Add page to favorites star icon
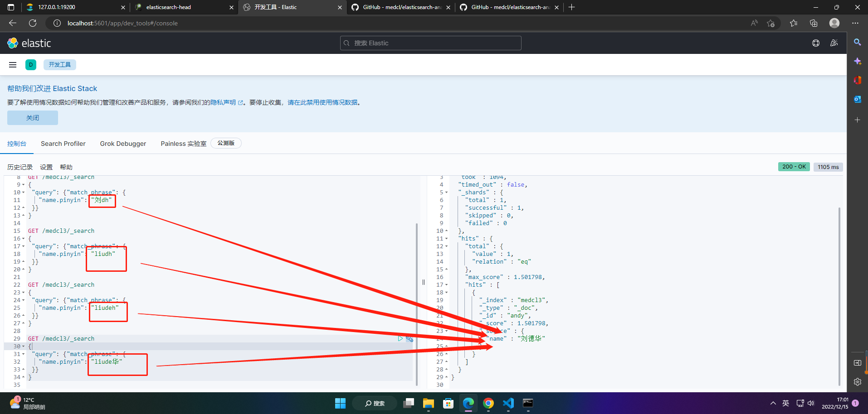 pos(770,23)
